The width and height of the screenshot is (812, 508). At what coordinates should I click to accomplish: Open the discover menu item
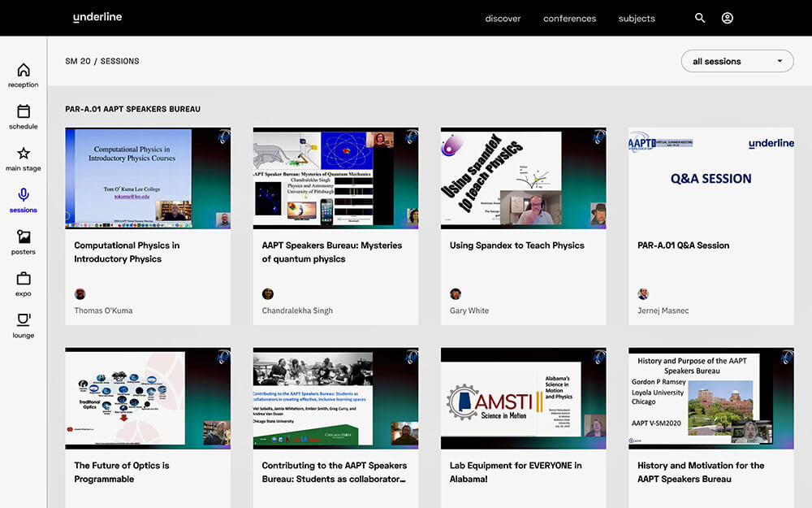(x=503, y=19)
